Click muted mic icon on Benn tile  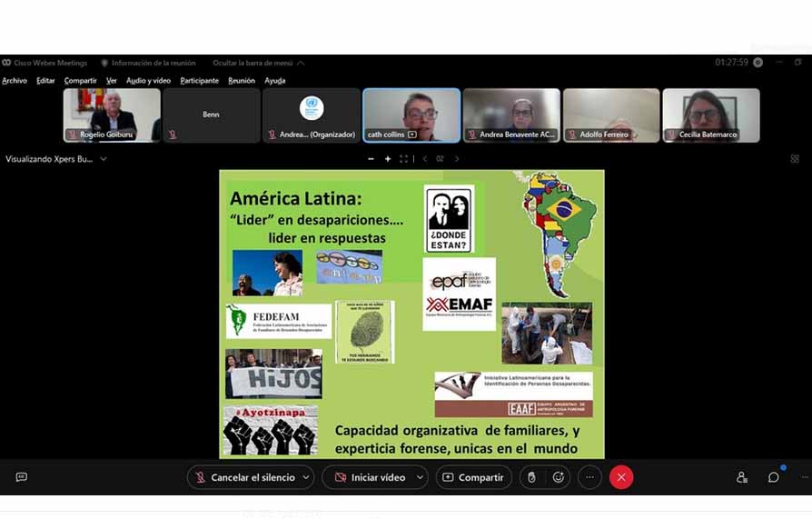(x=173, y=135)
